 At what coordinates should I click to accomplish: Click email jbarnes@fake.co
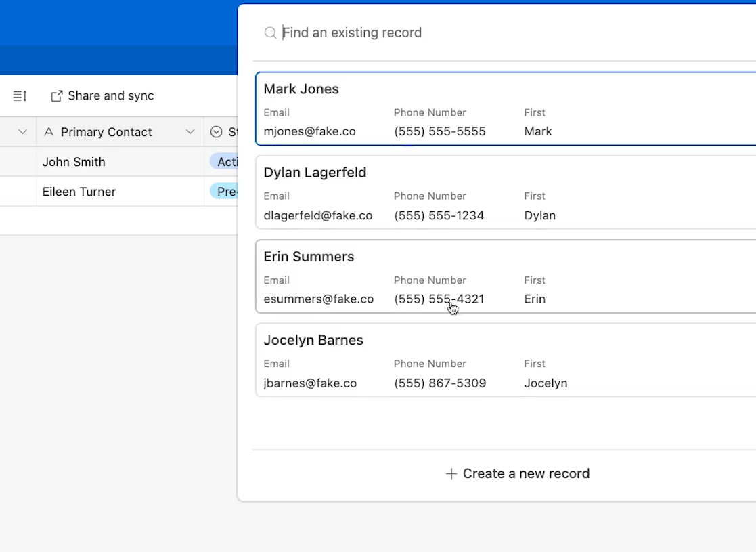(310, 383)
